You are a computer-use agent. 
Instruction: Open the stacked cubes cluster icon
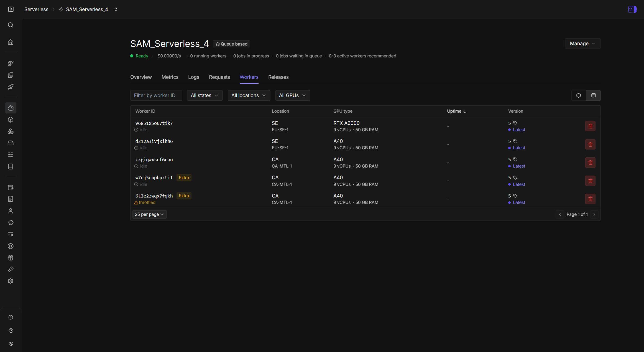[11, 131]
